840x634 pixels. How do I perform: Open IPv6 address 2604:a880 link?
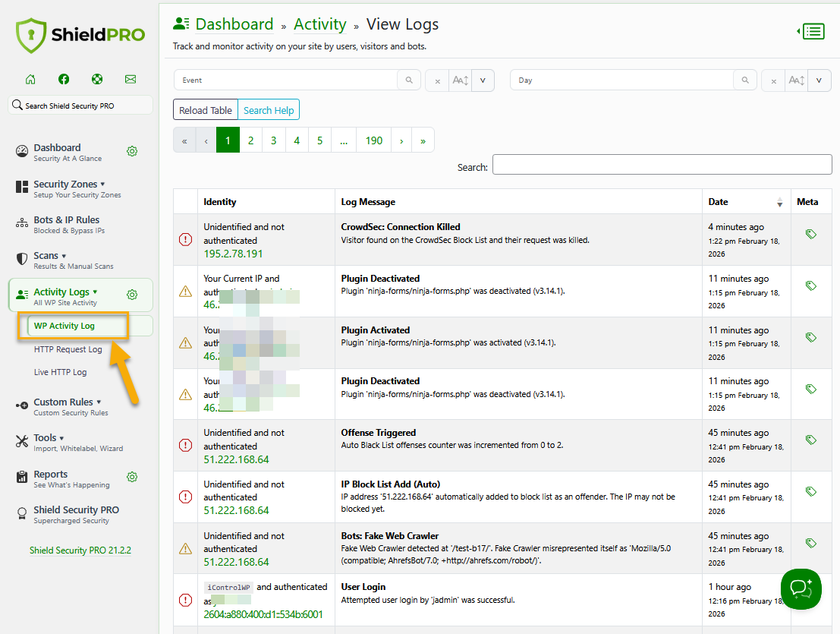[x=263, y=614]
